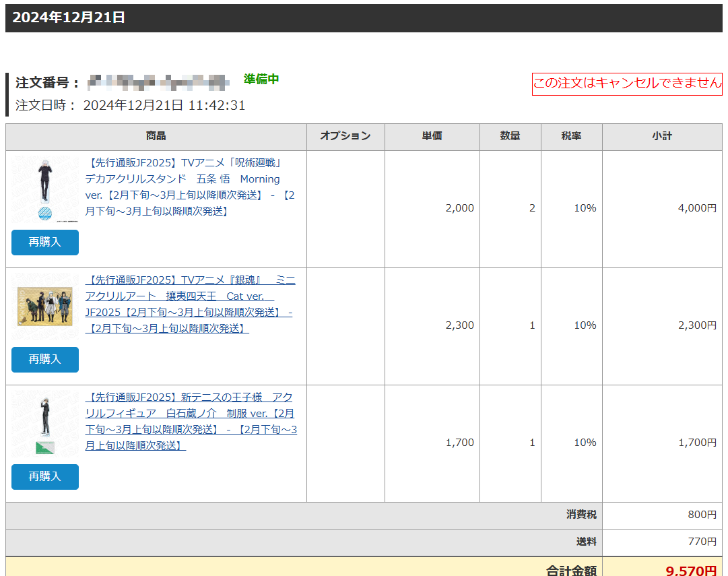Click the 商品 column header
Image resolution: width=728 pixels, height=576 pixels.
click(x=156, y=136)
